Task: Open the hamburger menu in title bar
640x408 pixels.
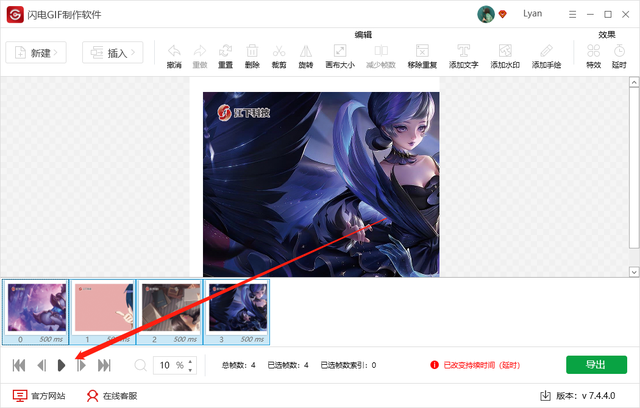Action: pyautogui.click(x=572, y=14)
